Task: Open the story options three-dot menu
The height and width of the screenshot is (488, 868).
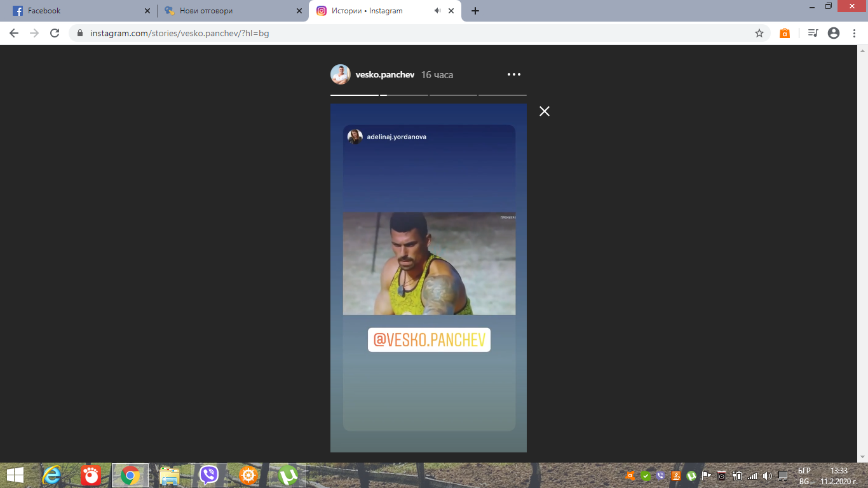Action: [x=513, y=74]
